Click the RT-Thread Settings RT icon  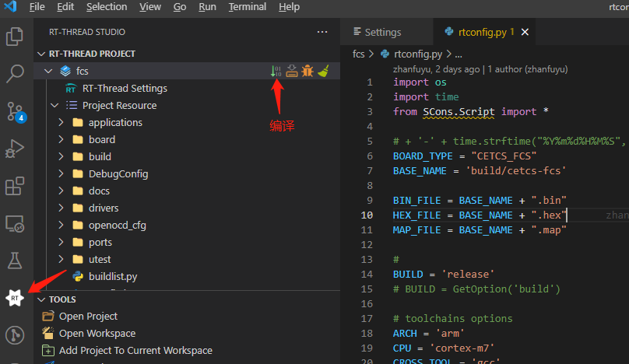(71, 89)
